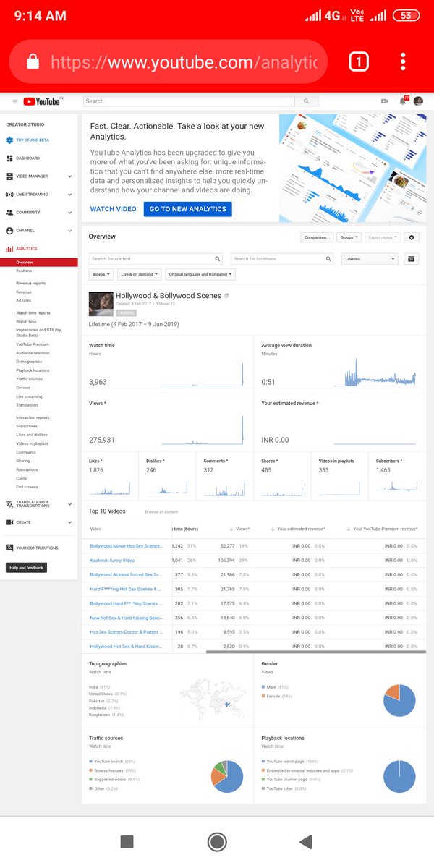Click the Create camera icon in sidebar
Screen dimensions: 434x868
[9, 522]
